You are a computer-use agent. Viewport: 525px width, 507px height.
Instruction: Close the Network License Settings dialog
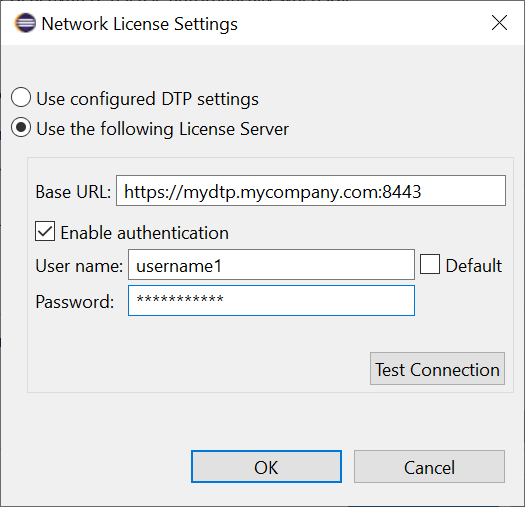pos(499,23)
